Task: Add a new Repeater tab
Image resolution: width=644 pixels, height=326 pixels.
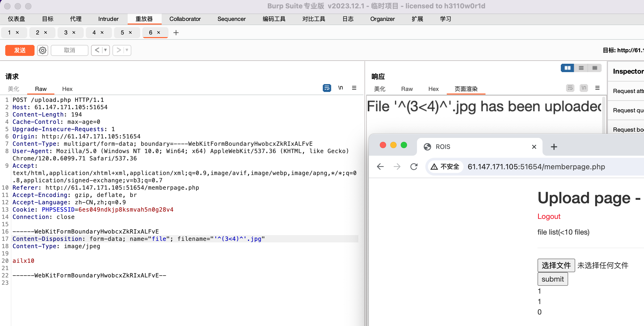Action: [x=176, y=33]
